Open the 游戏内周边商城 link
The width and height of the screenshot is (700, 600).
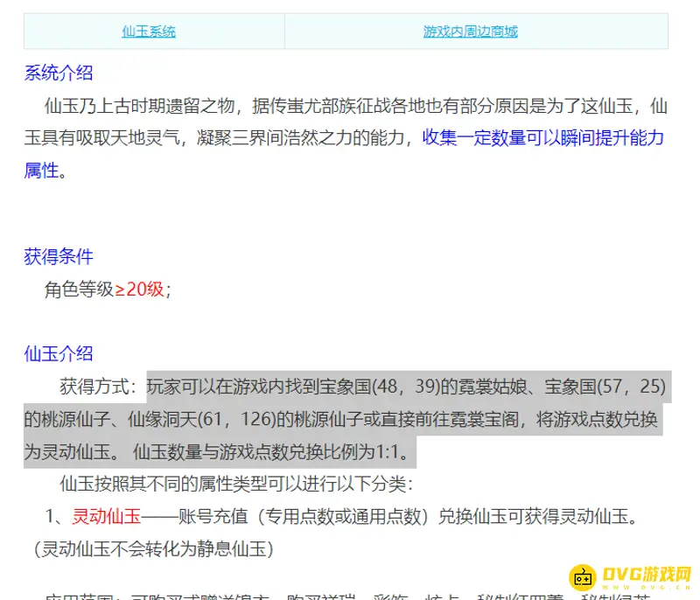point(471,31)
